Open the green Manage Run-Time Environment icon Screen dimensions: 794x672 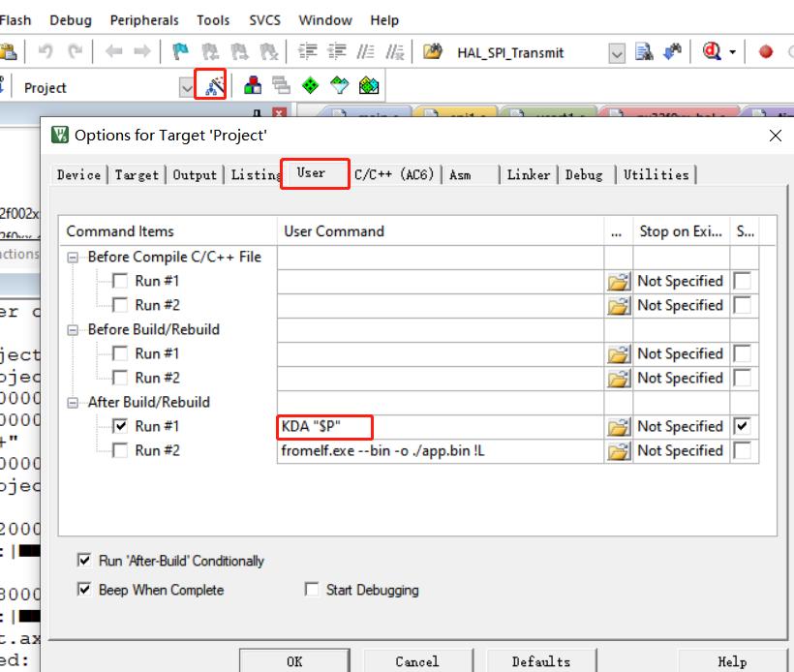click(310, 86)
